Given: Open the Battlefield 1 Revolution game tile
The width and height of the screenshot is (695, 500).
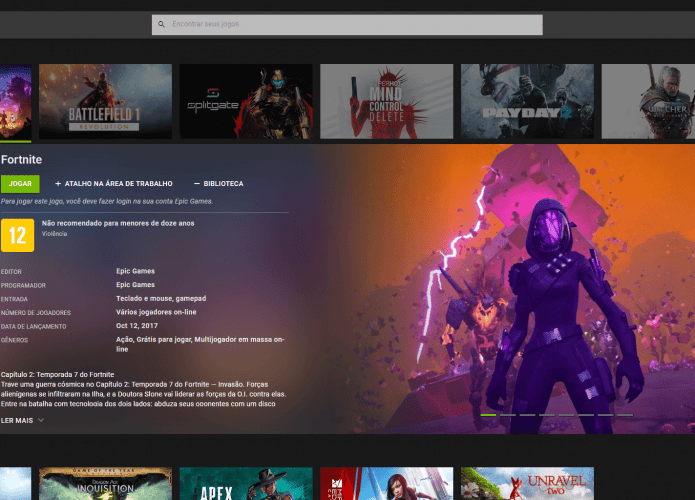Looking at the screenshot, I should point(105,102).
